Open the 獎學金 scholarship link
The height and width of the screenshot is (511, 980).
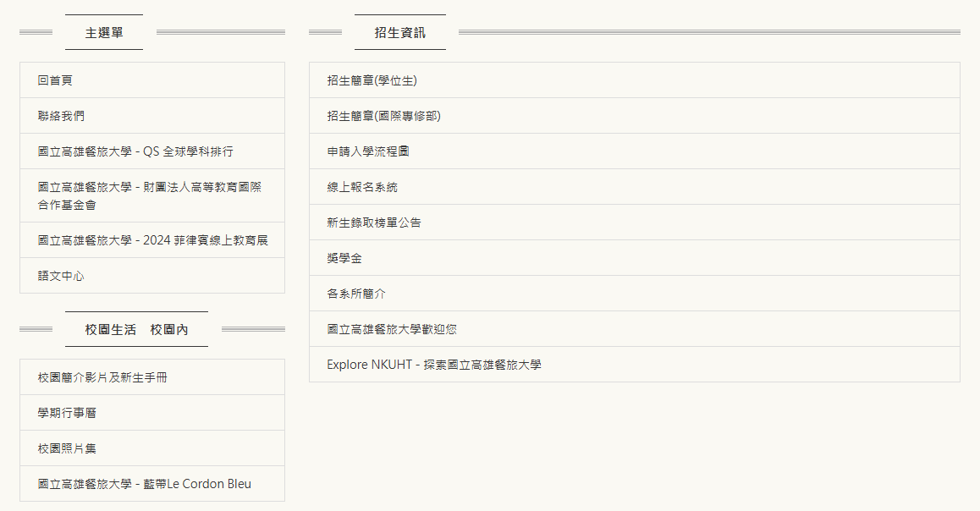click(x=344, y=258)
